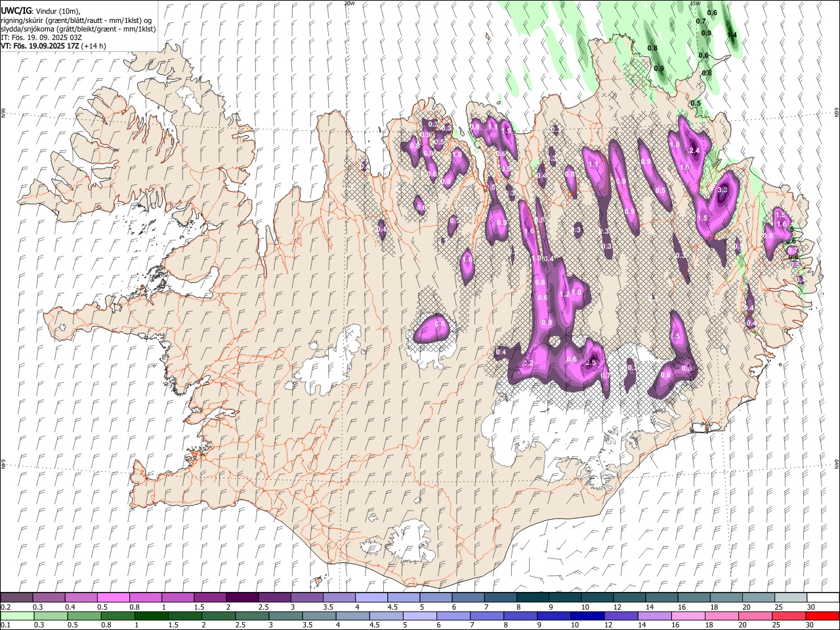The height and width of the screenshot is (630, 840).
Task: Select the red rain swatch between 25 and 30
Action: coord(788,616)
